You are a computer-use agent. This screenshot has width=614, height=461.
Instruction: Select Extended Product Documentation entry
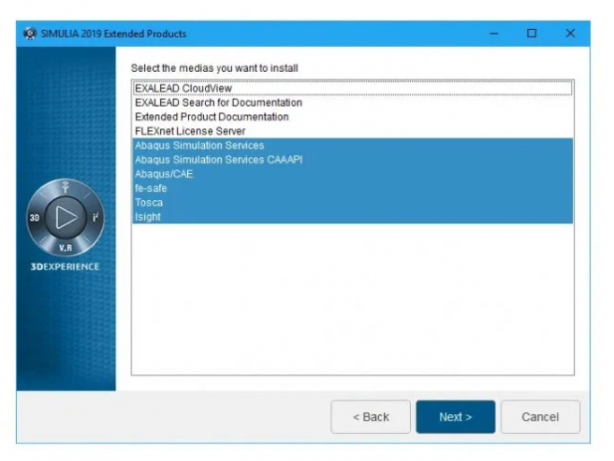pos(211,116)
